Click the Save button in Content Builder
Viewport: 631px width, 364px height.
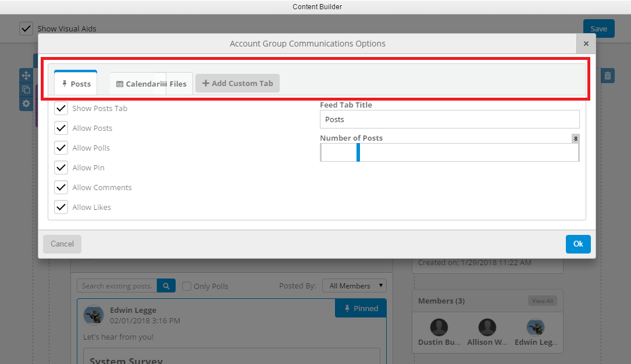pyautogui.click(x=599, y=28)
